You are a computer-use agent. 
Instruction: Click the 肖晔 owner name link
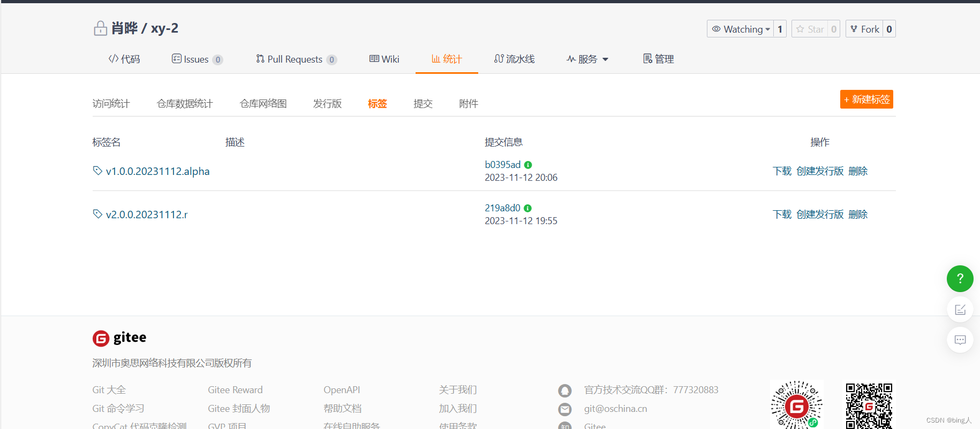124,28
